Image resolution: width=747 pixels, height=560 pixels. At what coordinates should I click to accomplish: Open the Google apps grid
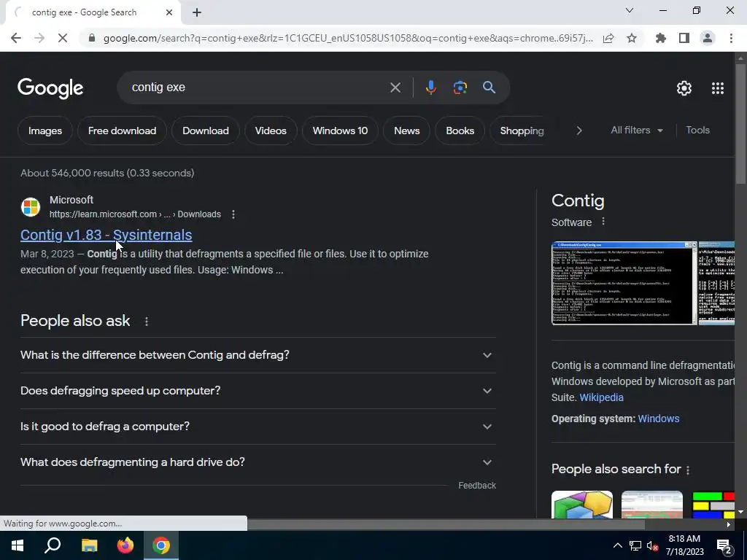point(718,88)
